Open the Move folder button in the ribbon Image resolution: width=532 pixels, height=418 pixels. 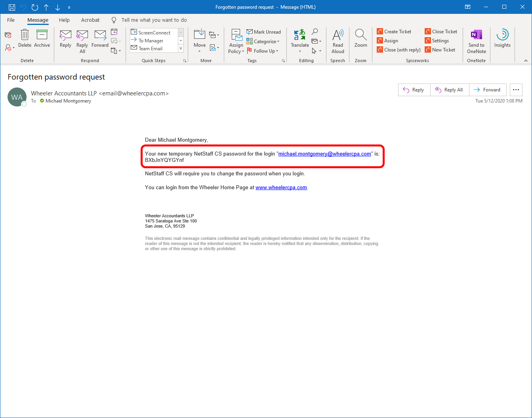point(200,40)
